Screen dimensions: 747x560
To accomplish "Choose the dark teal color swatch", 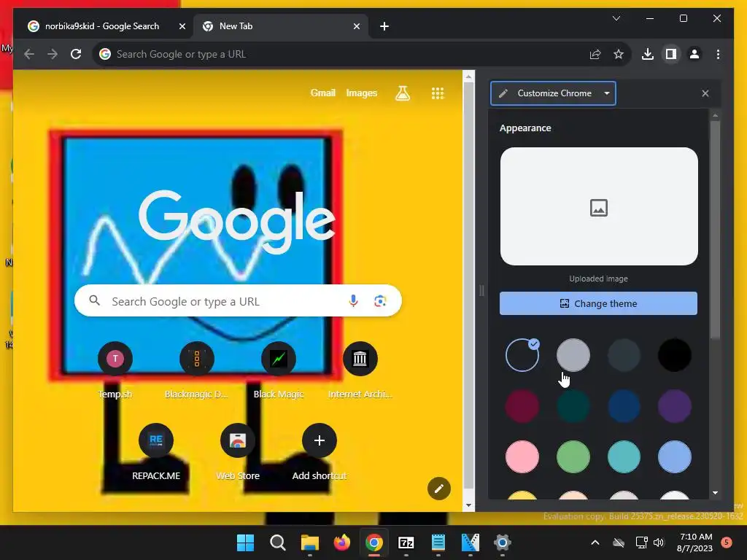I will point(573,406).
